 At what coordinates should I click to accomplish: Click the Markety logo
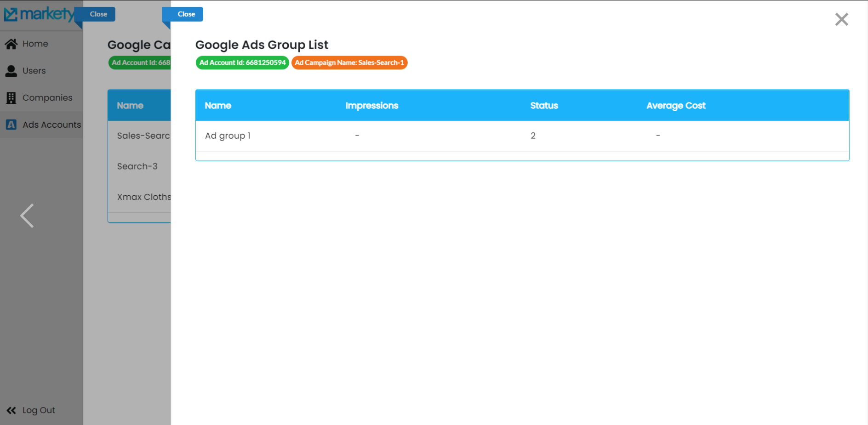[39, 15]
